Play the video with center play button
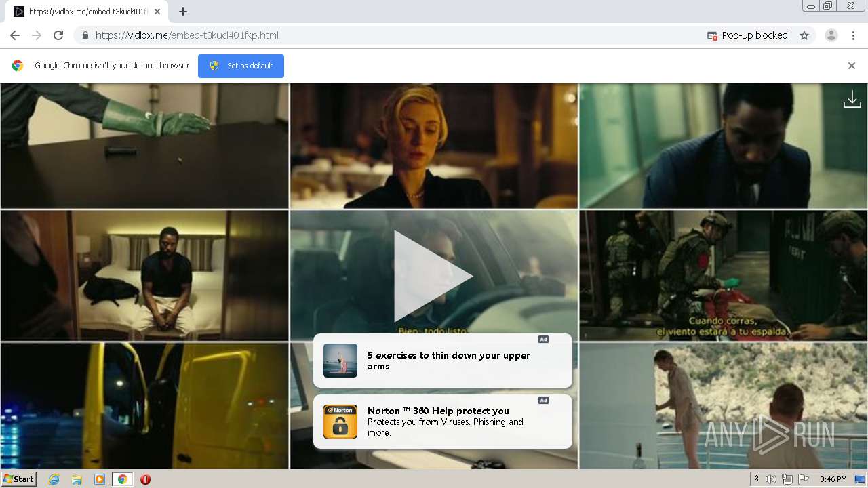 (433, 276)
